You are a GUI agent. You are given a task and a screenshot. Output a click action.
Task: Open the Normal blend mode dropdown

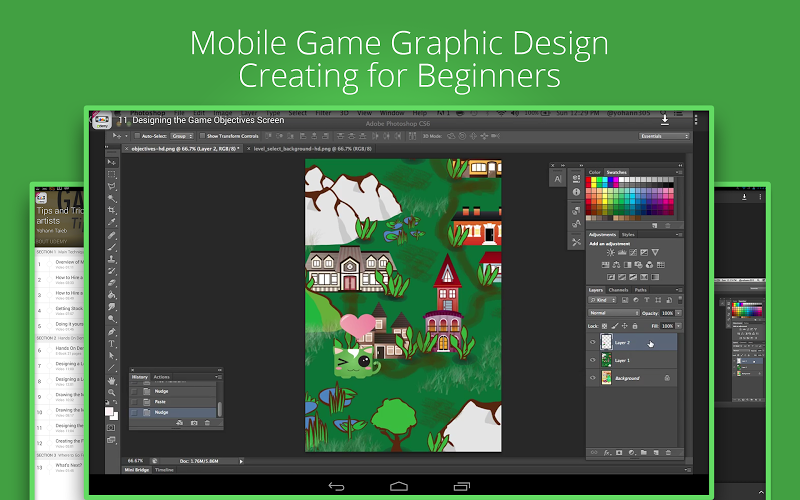pyautogui.click(x=612, y=313)
